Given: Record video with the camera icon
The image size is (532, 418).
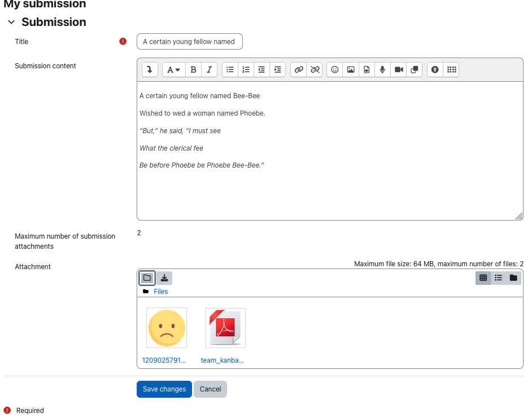Looking at the screenshot, I should pyautogui.click(x=399, y=70).
